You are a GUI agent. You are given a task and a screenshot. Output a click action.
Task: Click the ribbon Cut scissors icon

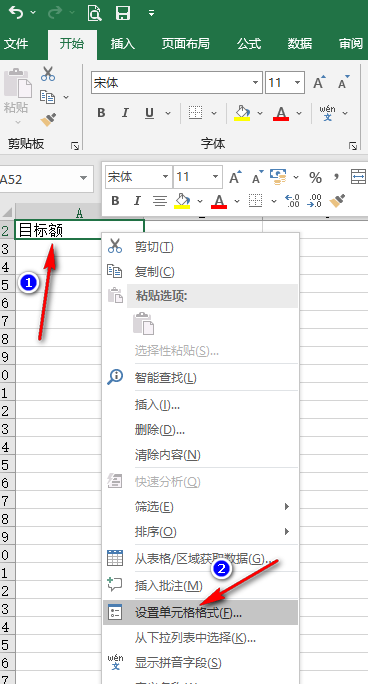(x=48, y=74)
